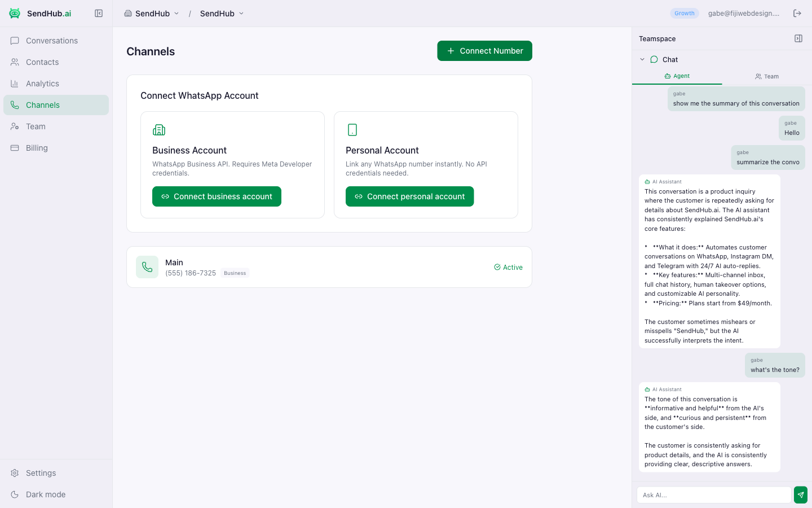The image size is (812, 508).
Task: Collapse the Chat section chevron
Action: [642, 59]
